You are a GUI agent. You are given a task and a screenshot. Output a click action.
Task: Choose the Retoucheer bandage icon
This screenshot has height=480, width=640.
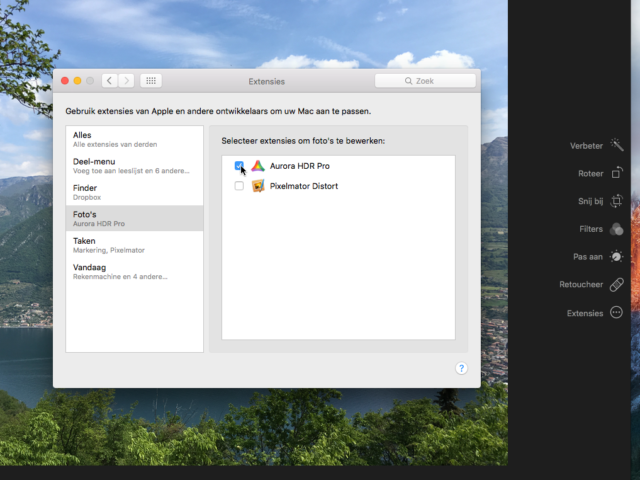click(617, 285)
